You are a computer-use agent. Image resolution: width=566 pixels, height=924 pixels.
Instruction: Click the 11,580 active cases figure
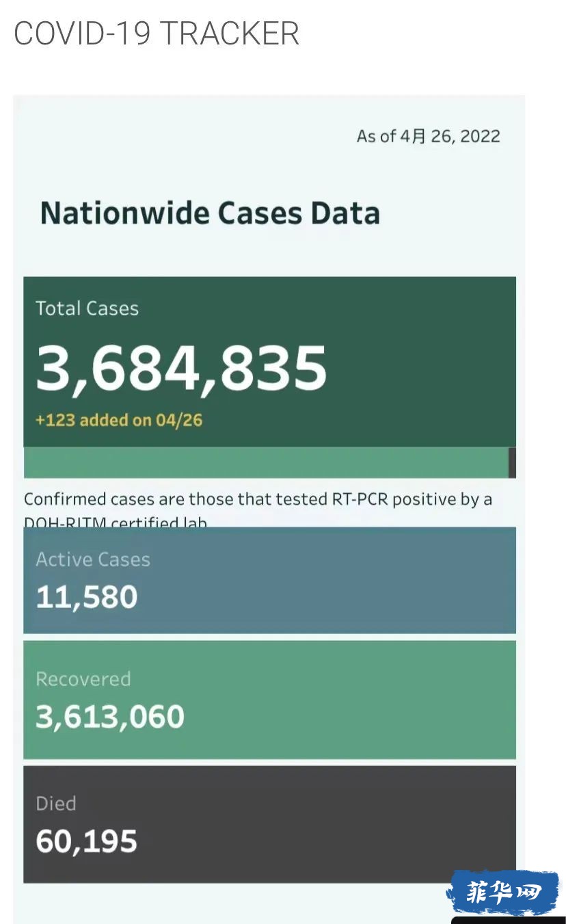(87, 597)
